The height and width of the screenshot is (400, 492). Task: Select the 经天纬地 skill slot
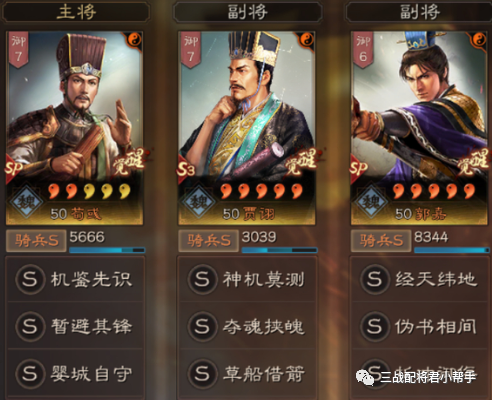coord(420,279)
